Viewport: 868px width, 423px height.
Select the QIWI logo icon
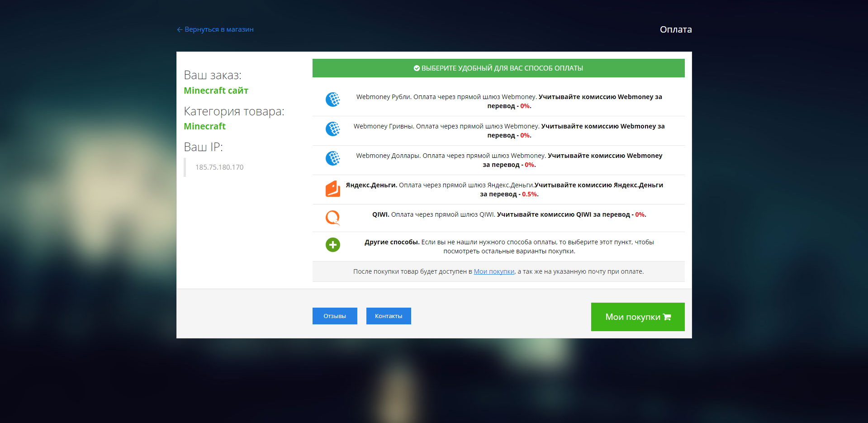coord(333,218)
